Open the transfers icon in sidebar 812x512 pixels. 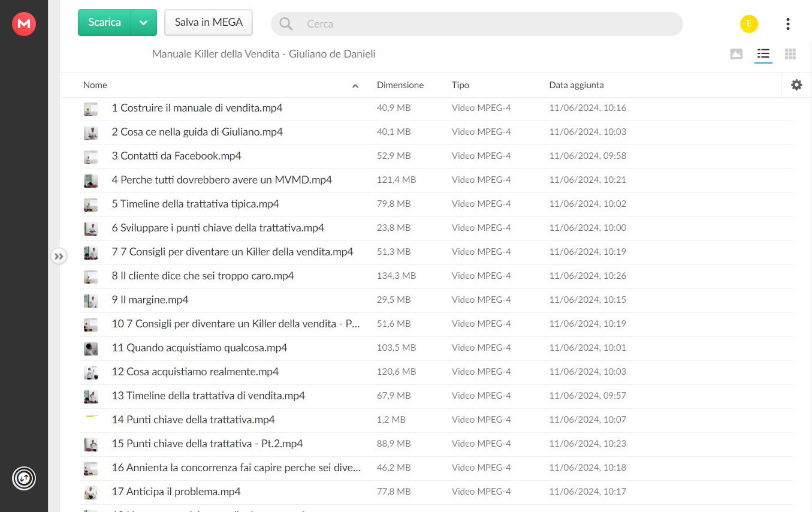click(x=24, y=478)
